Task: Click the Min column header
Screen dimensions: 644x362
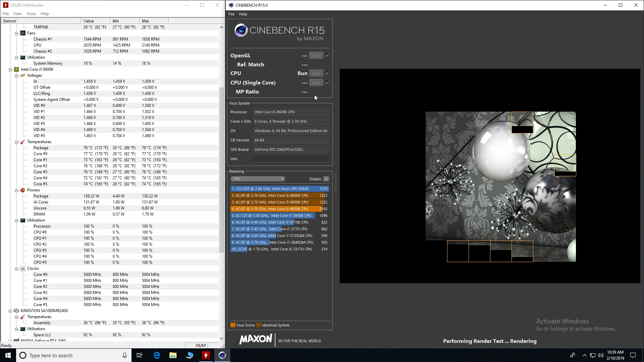Action: [x=125, y=21]
